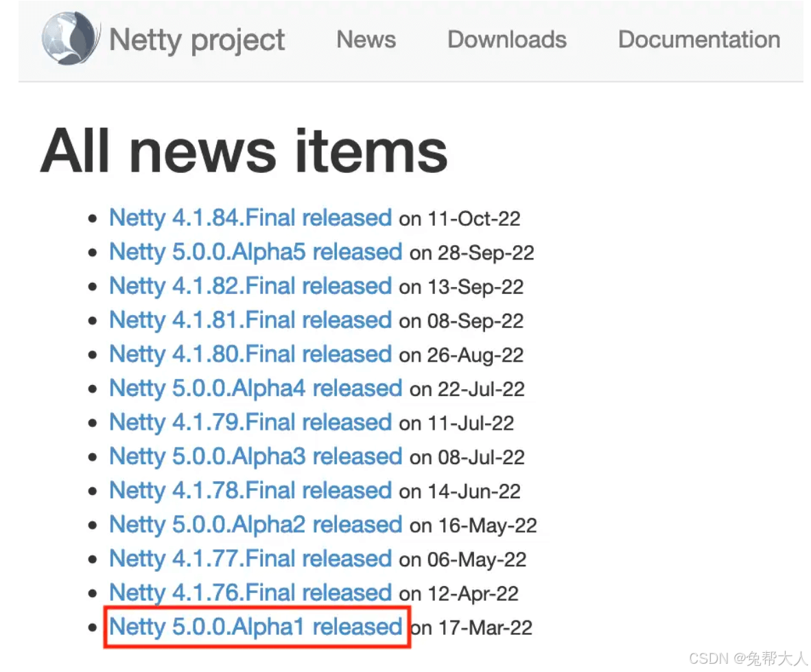This screenshot has width=811, height=672.
Task: Open Netty 4.1.77.Final released link
Action: point(250,559)
